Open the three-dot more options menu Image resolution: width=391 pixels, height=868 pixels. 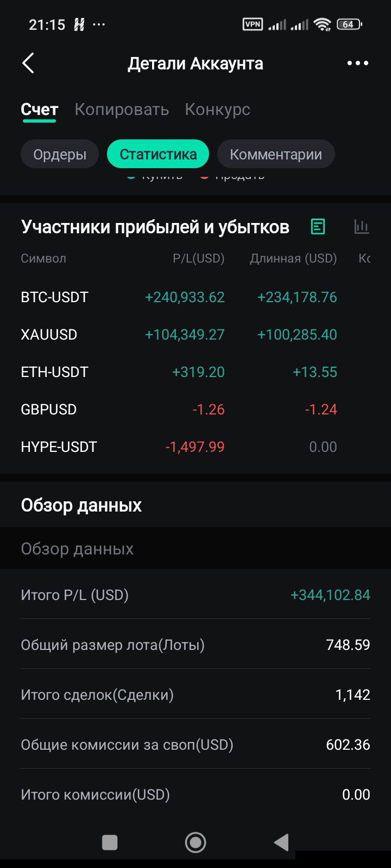click(x=357, y=63)
